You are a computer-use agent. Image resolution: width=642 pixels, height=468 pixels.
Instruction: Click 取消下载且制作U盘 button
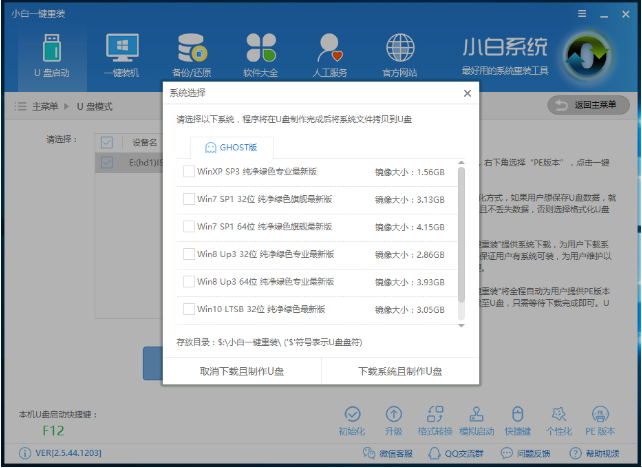click(242, 371)
